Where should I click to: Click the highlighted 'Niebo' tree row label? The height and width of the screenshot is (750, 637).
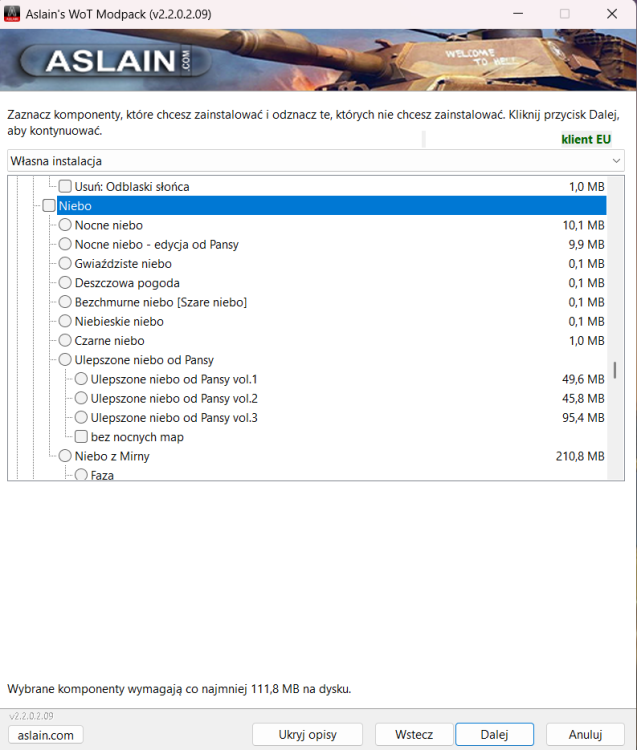pyautogui.click(x=75, y=206)
